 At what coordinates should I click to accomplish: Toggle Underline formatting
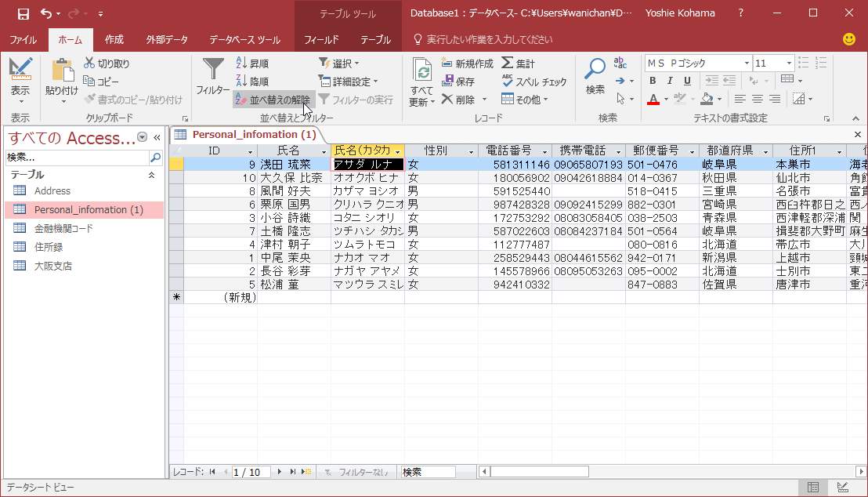[687, 81]
